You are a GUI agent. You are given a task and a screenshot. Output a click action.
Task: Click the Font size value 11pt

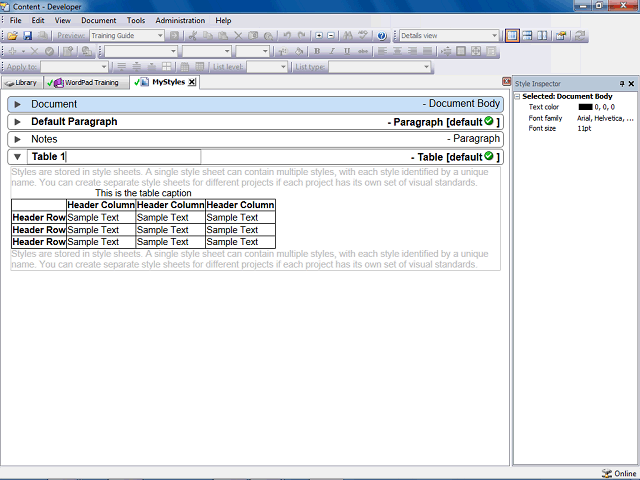click(x=584, y=129)
